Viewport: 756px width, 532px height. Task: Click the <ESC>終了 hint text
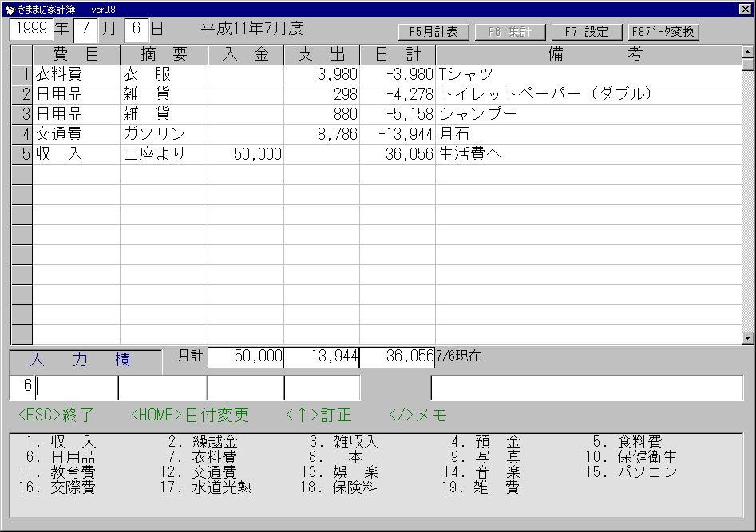pos(56,415)
